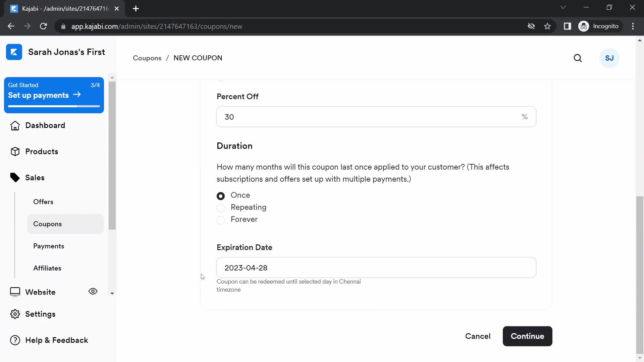
Task: Scroll the sidebar navigation down
Action: [112, 293]
